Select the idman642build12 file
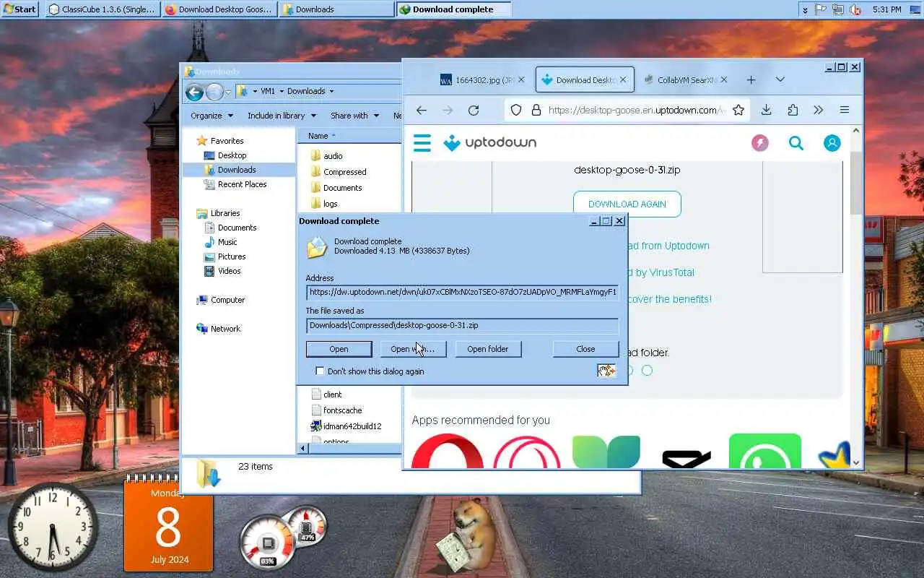The width and height of the screenshot is (924, 578). click(x=352, y=426)
